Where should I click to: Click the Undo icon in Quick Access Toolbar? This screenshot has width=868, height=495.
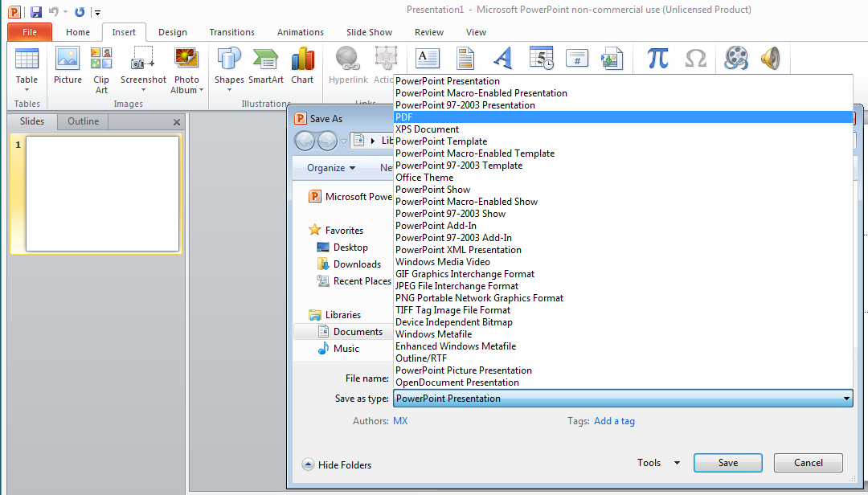coord(54,11)
